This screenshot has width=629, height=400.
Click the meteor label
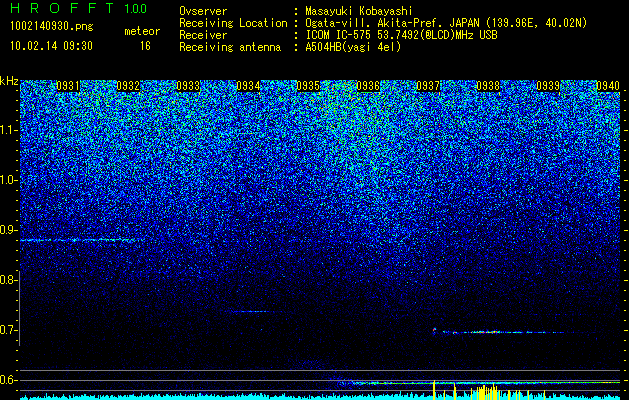tap(142, 31)
